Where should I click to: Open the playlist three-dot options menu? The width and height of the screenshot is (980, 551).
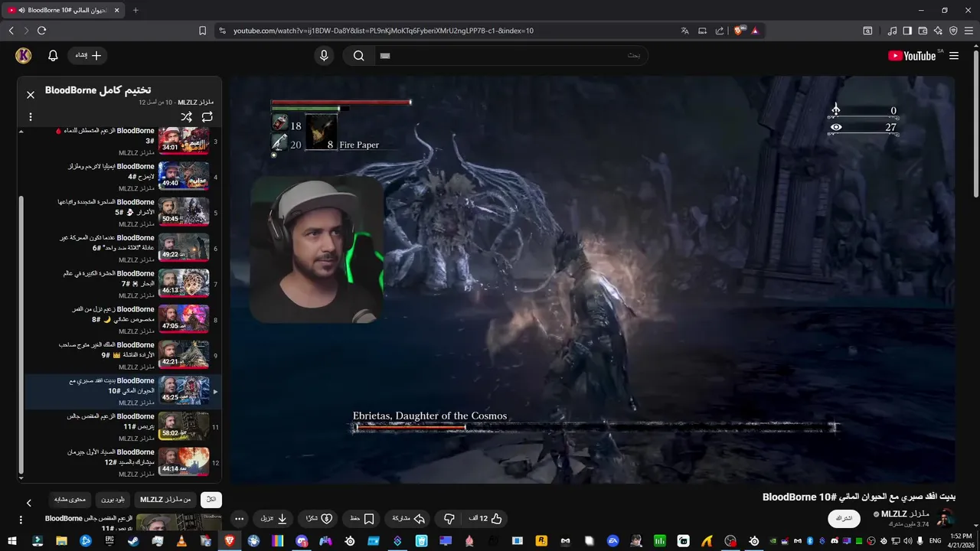click(31, 117)
